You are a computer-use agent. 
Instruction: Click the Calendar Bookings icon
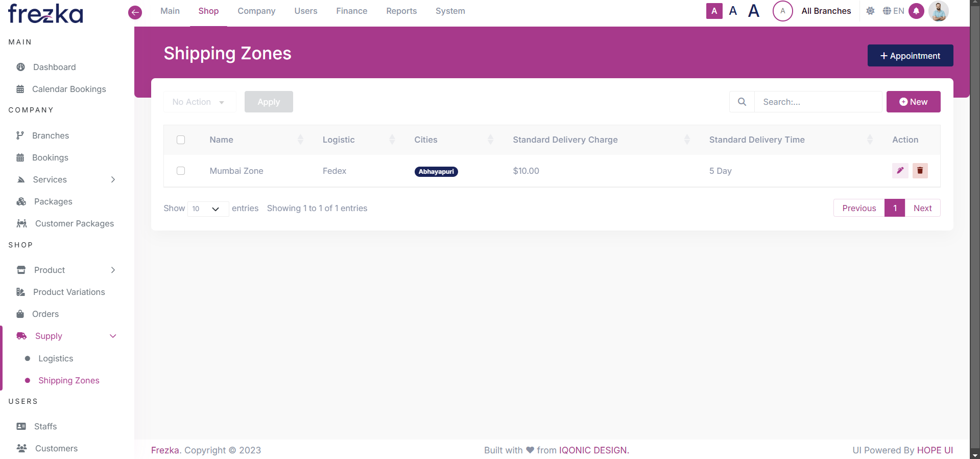point(20,89)
